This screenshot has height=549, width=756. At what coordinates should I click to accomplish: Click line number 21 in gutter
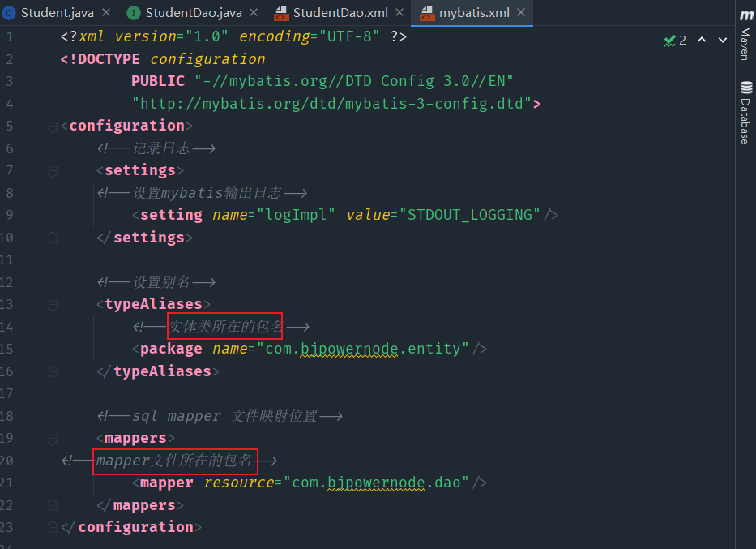tap(6, 483)
